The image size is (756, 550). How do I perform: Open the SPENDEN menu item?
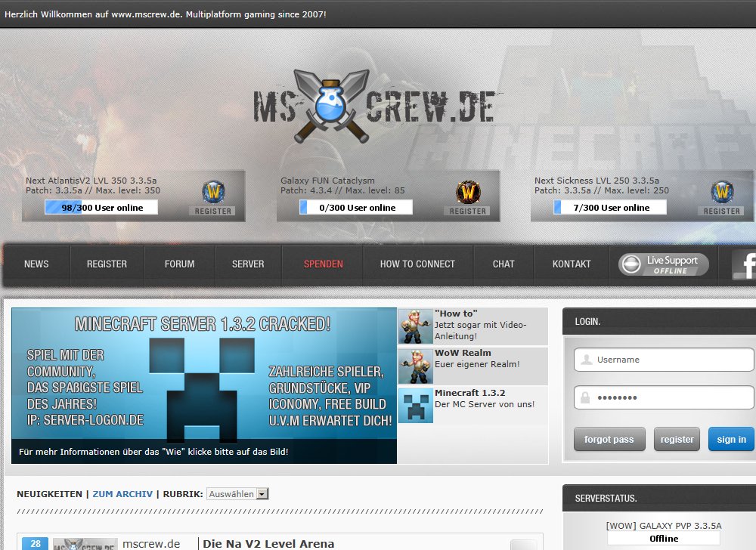coord(324,264)
